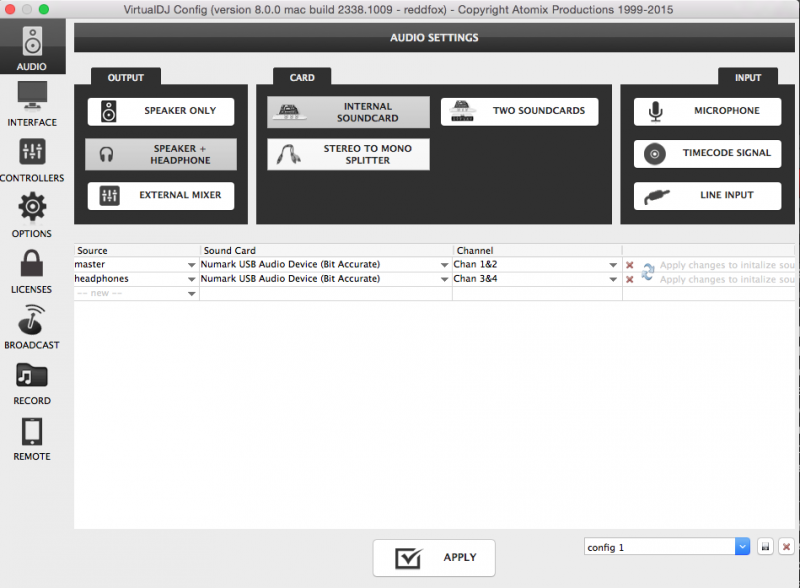Choose Internal Soundcard option
This screenshot has width=800, height=588.
(x=348, y=112)
